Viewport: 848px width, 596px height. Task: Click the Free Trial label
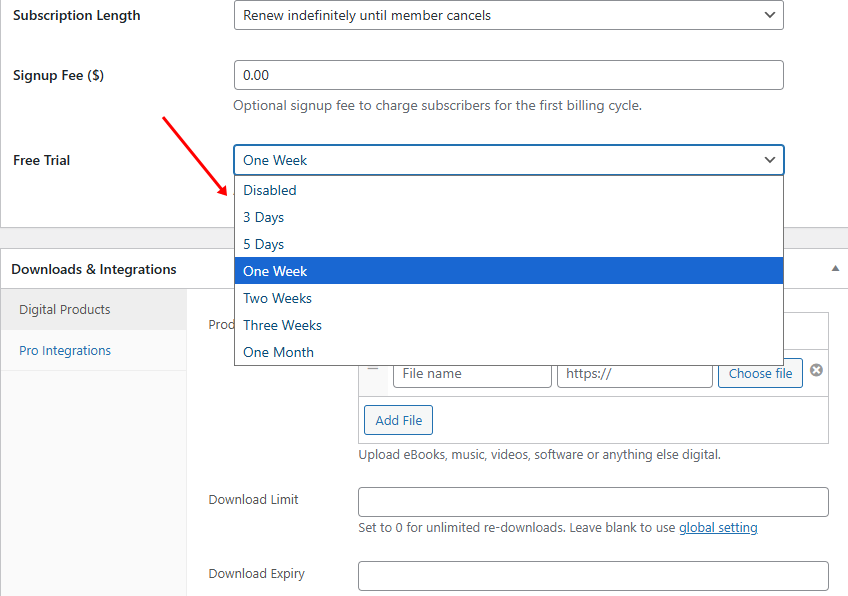(x=42, y=160)
